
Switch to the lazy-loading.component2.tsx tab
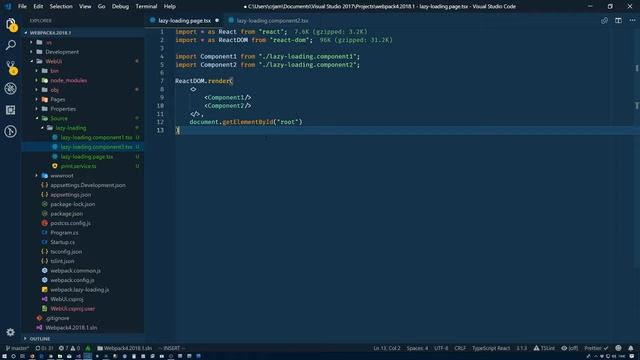click(x=269, y=20)
